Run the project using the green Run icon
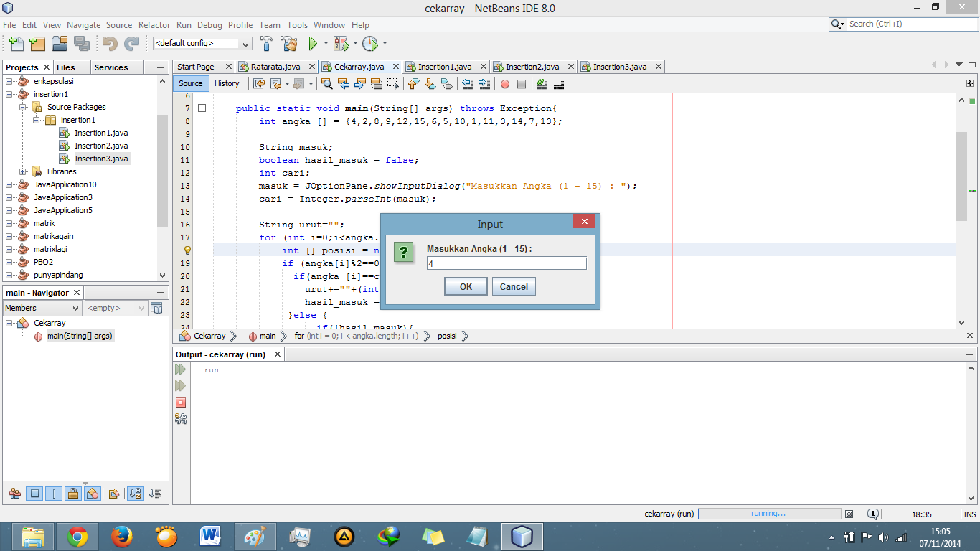Viewport: 980px width, 551px height. tap(314, 43)
